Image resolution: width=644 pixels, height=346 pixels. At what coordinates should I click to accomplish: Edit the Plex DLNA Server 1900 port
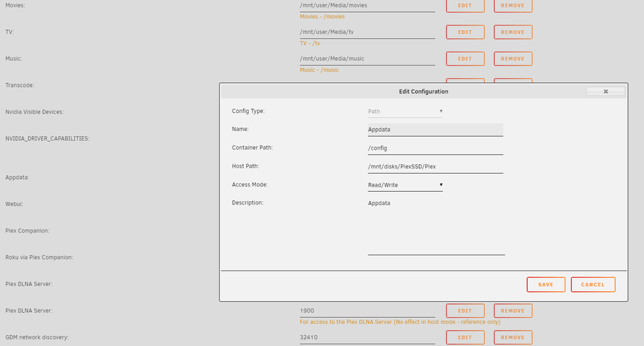[465, 311]
